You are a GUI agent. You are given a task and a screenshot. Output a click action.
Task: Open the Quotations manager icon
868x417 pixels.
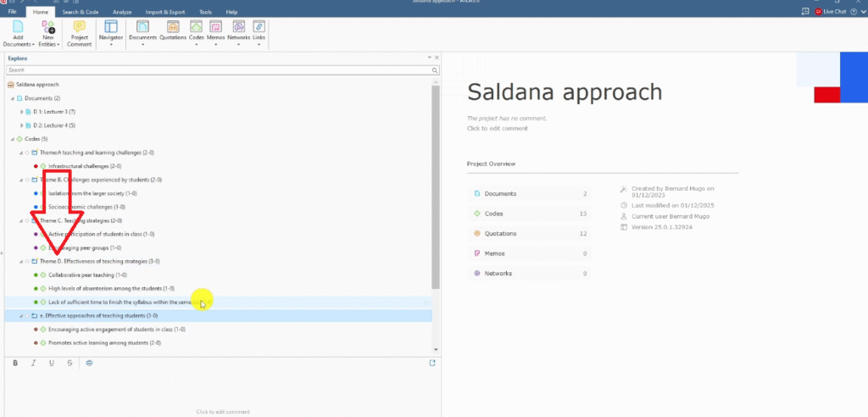point(172,28)
